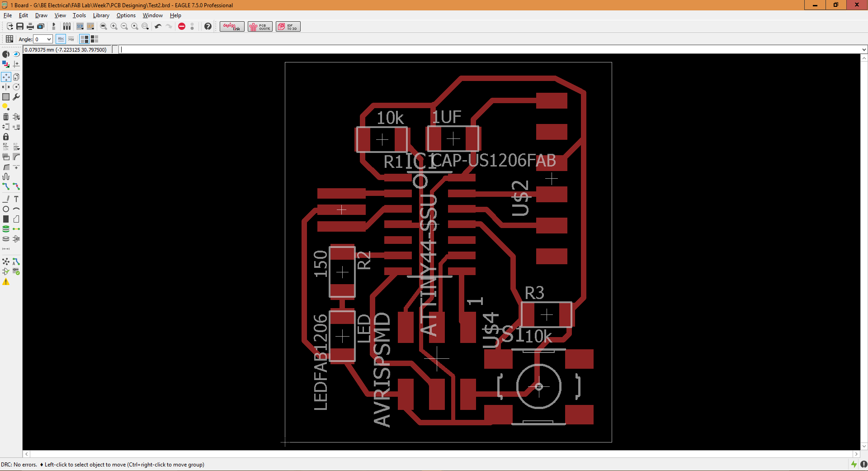Select the Line drawing tool
The height and width of the screenshot is (471, 868).
(x=6, y=199)
